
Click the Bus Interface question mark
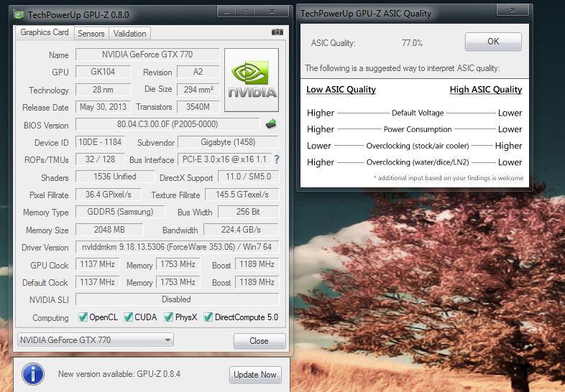[277, 159]
